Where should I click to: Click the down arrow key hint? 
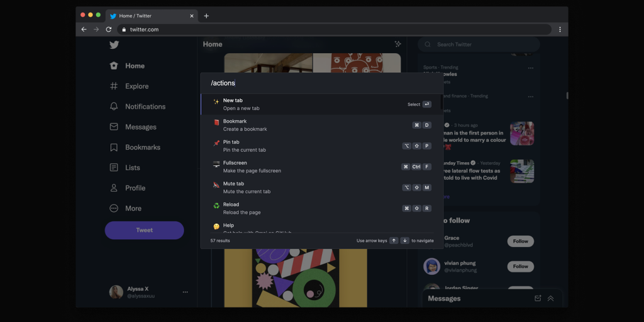(x=405, y=241)
